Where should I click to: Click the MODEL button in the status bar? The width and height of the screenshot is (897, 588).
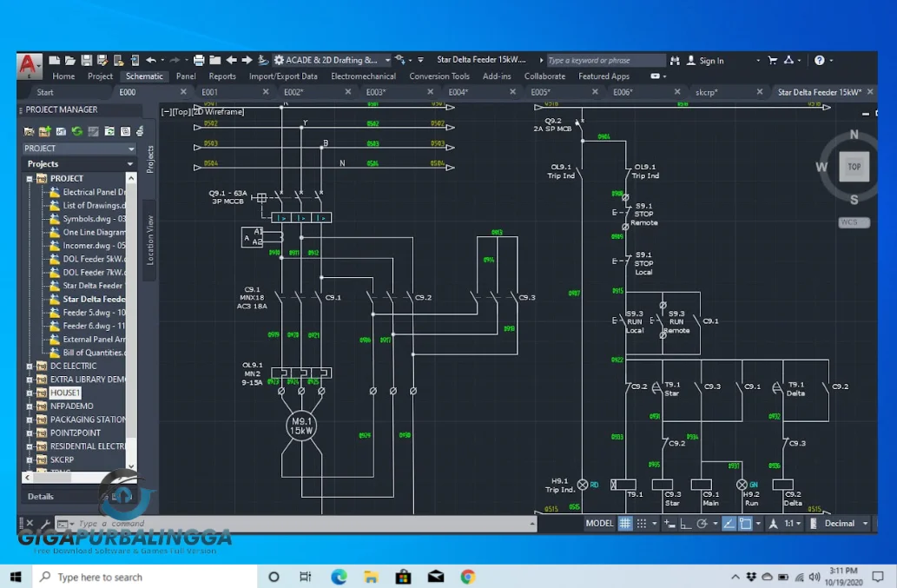600,523
